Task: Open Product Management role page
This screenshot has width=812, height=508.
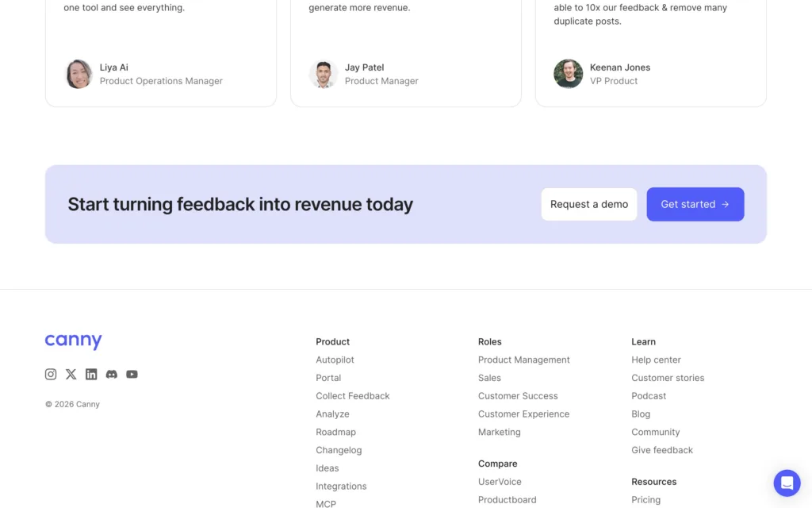Action: click(524, 360)
